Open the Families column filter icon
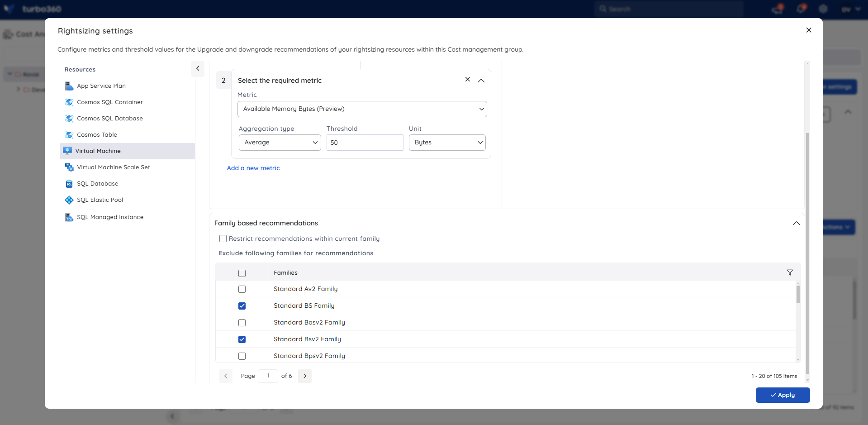This screenshot has height=425, width=868. [x=790, y=272]
